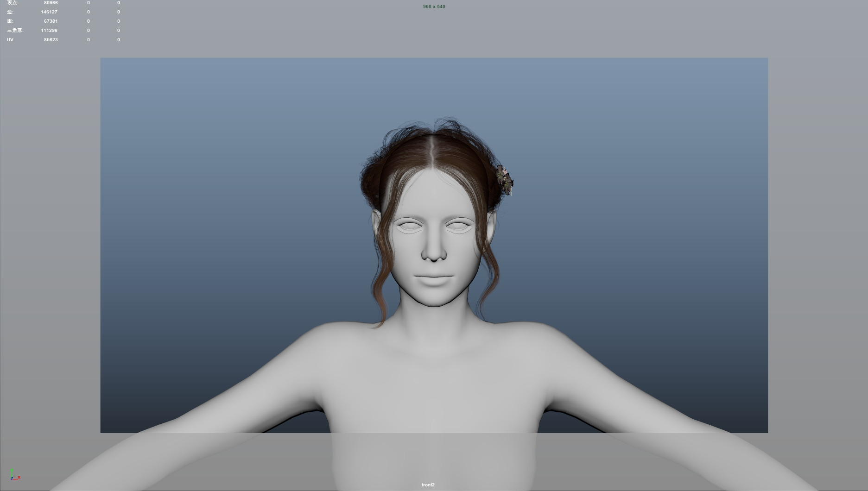Click the '边:' edge count label
Image resolution: width=868 pixels, height=491 pixels.
[10, 12]
